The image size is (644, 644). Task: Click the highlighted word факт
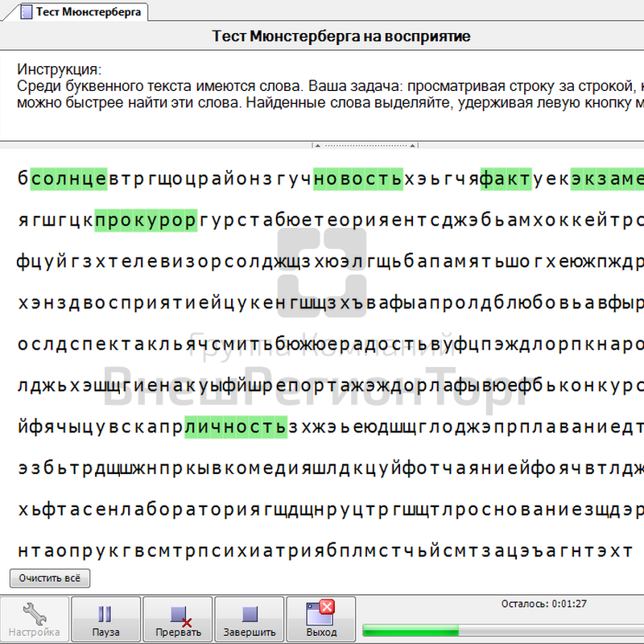coord(505,179)
